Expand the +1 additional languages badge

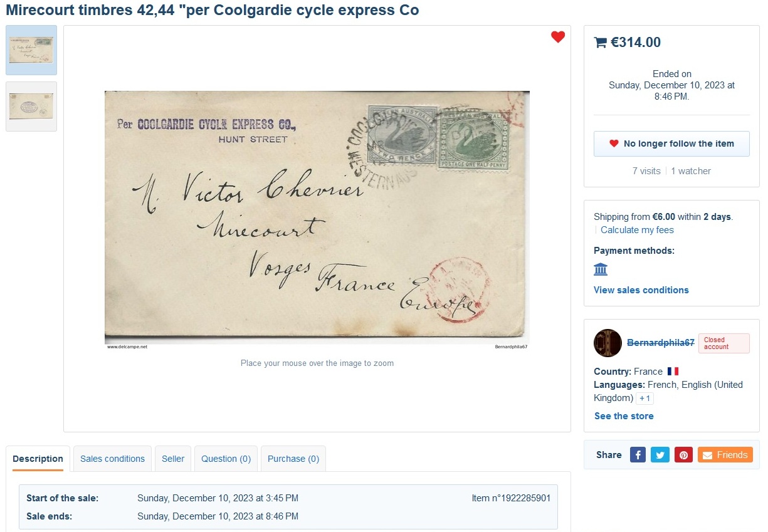[x=644, y=399]
